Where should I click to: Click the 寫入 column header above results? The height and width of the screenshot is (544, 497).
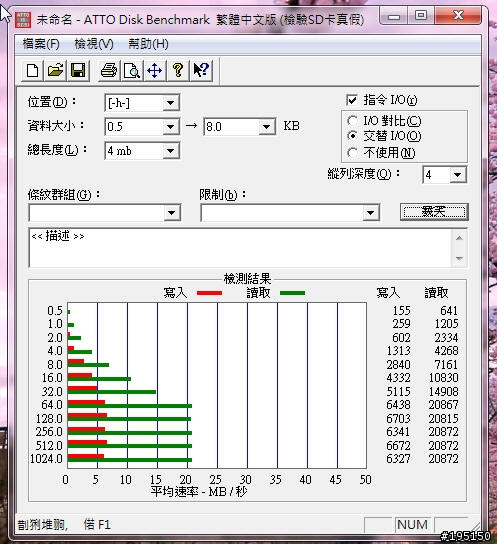388,293
